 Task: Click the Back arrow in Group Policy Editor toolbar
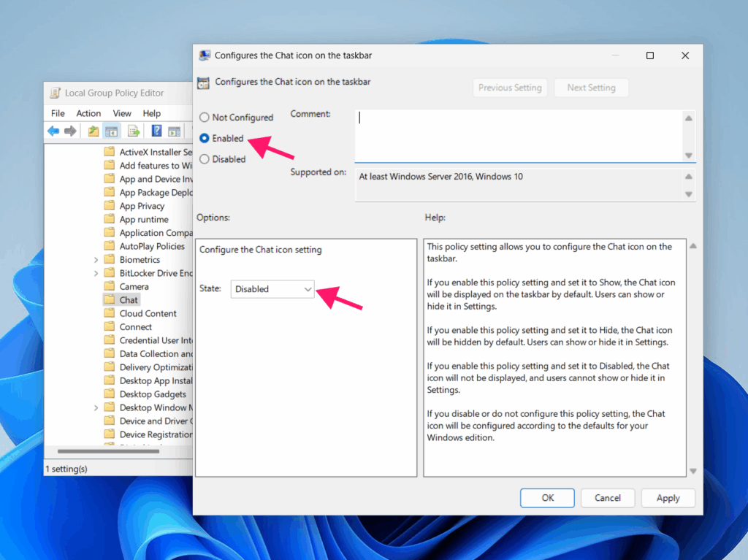click(53, 131)
